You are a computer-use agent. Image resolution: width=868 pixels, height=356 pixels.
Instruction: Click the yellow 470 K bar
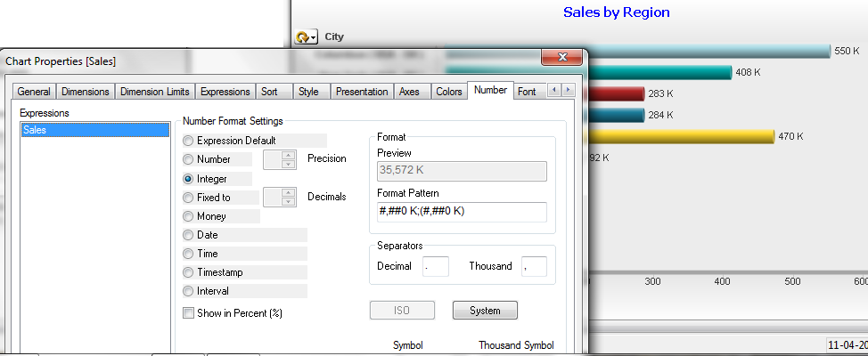click(x=680, y=136)
